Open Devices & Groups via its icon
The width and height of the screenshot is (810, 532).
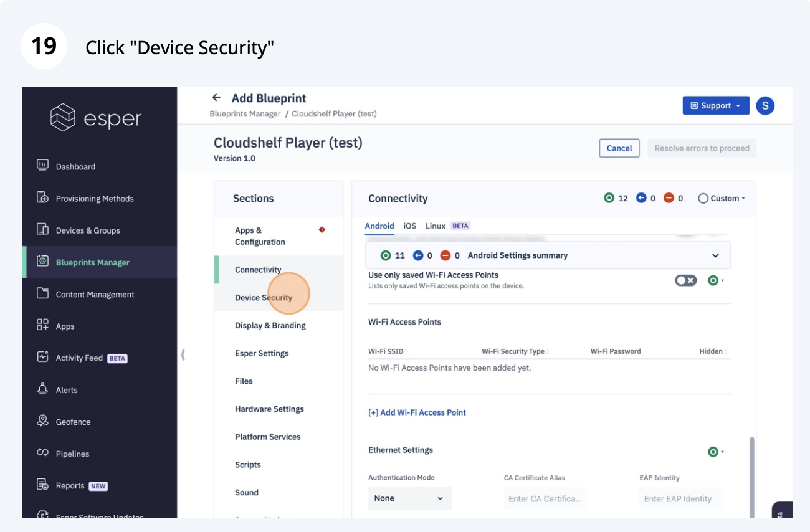[x=42, y=229]
